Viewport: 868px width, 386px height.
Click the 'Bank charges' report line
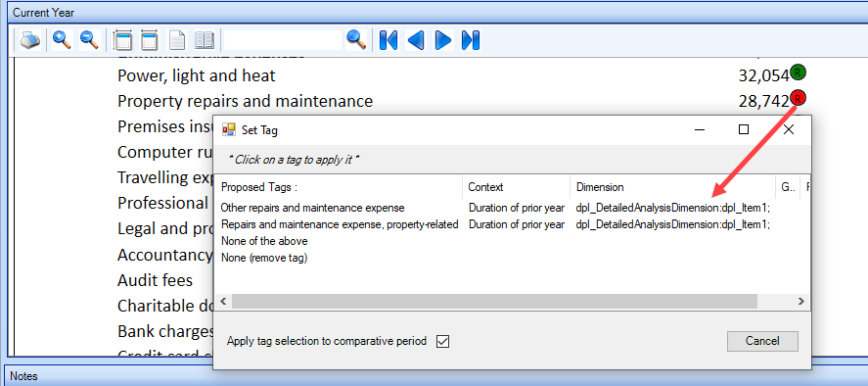point(165,331)
